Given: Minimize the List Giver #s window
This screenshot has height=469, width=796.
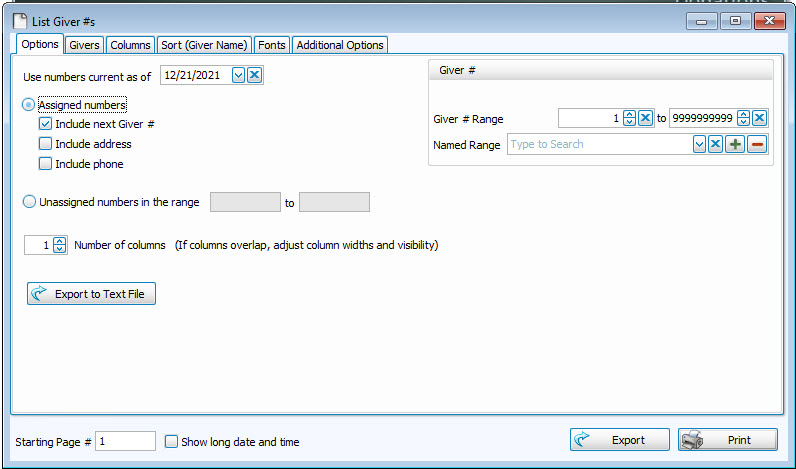Looking at the screenshot, I should [702, 21].
